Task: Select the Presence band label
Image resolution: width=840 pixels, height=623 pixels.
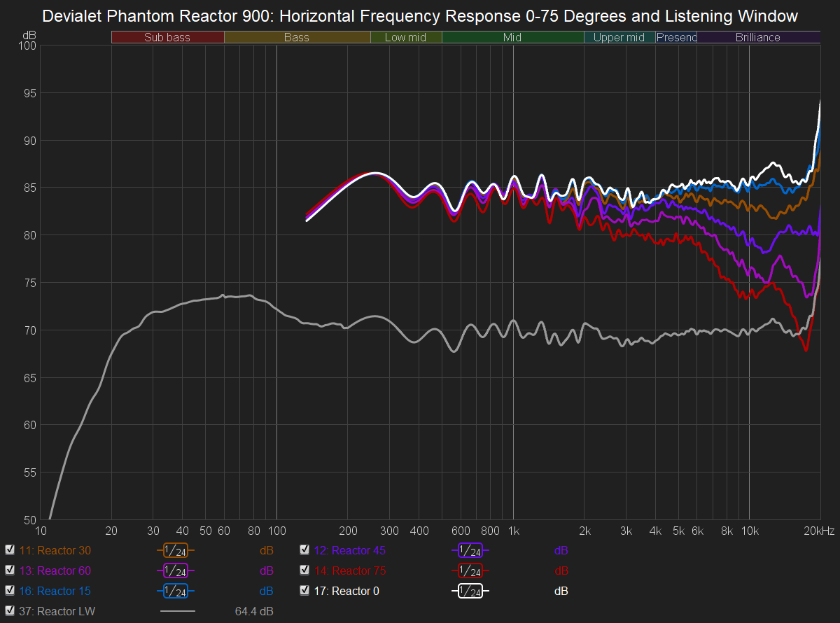Action: tap(676, 38)
